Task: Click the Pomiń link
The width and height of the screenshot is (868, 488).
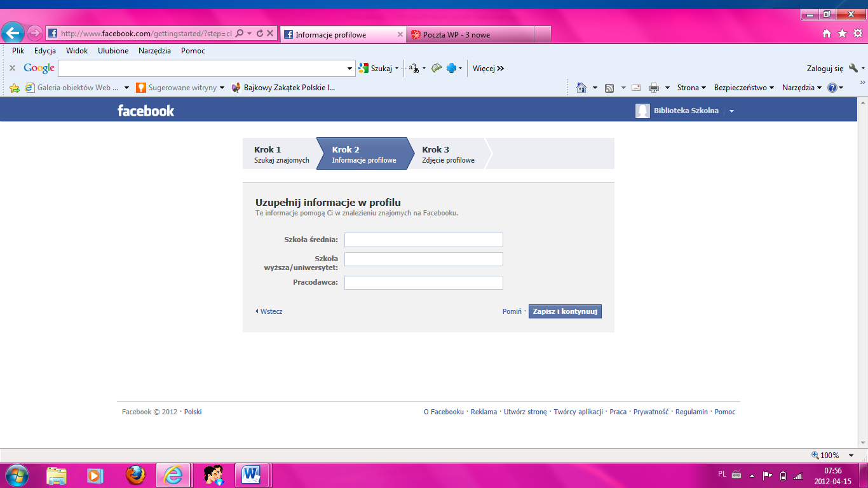Action: (512, 311)
